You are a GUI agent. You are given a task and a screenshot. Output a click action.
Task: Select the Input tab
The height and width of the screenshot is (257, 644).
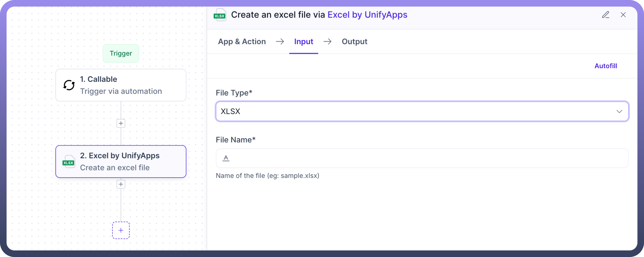tap(303, 42)
